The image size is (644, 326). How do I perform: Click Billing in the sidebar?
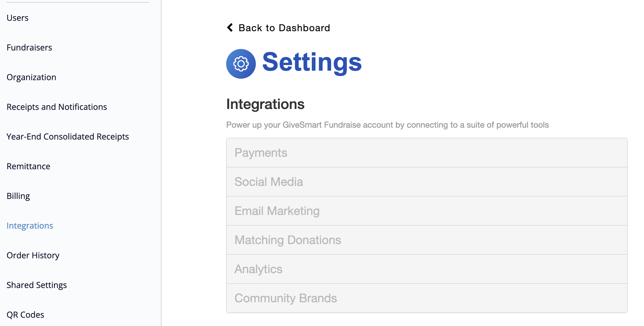tap(18, 195)
